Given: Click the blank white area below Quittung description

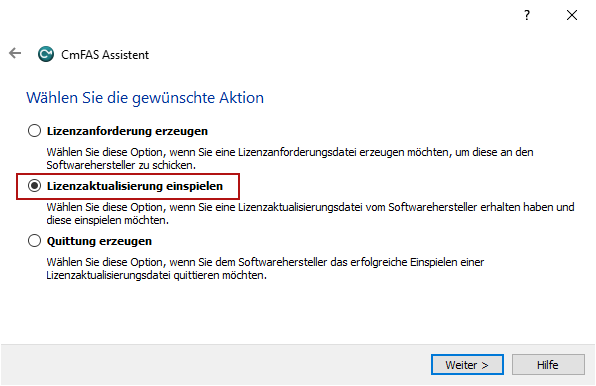Looking at the screenshot, I should (x=296, y=312).
